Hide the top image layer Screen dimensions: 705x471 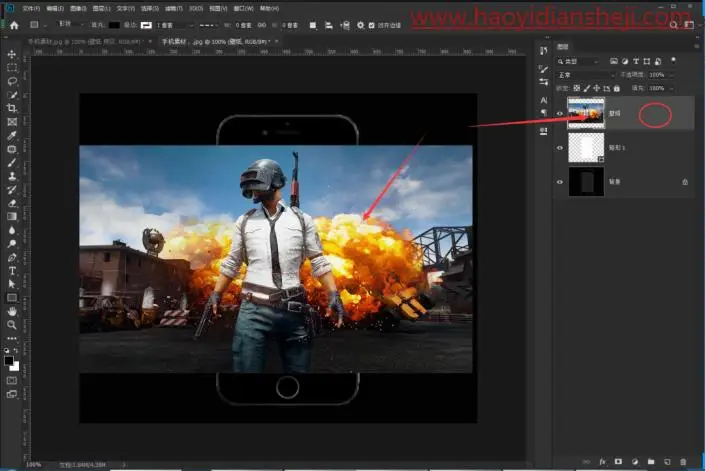pos(560,113)
